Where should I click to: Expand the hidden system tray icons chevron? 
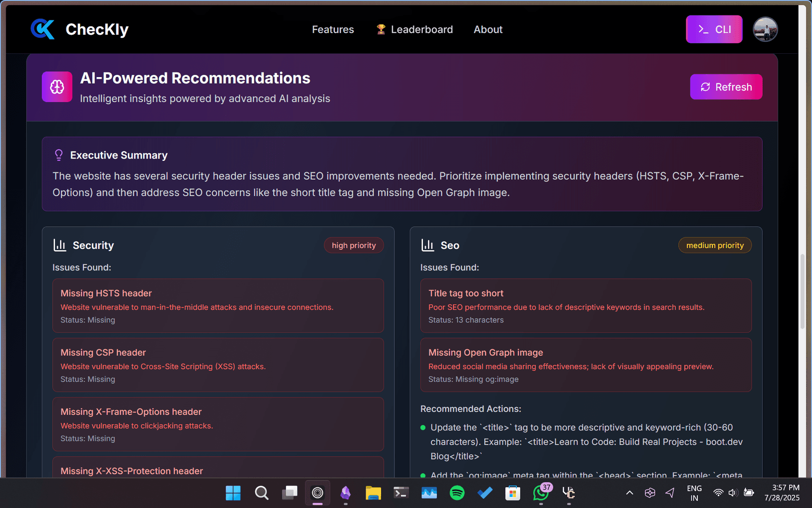(x=630, y=492)
